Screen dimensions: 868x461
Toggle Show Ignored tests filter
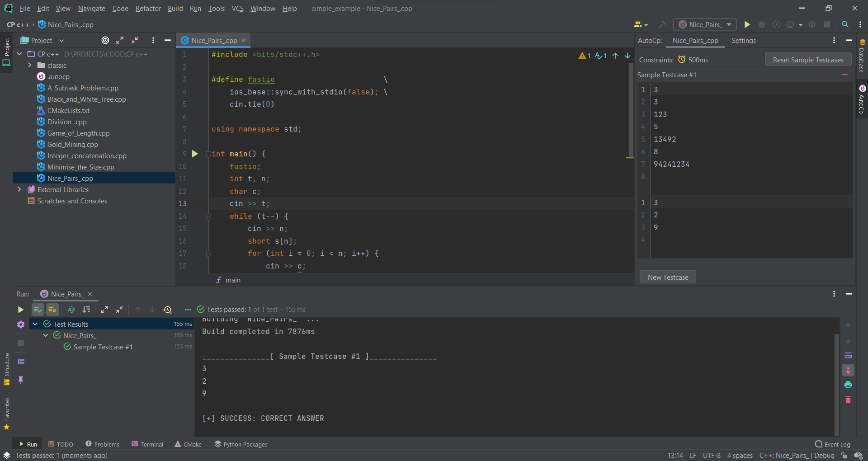(52, 310)
